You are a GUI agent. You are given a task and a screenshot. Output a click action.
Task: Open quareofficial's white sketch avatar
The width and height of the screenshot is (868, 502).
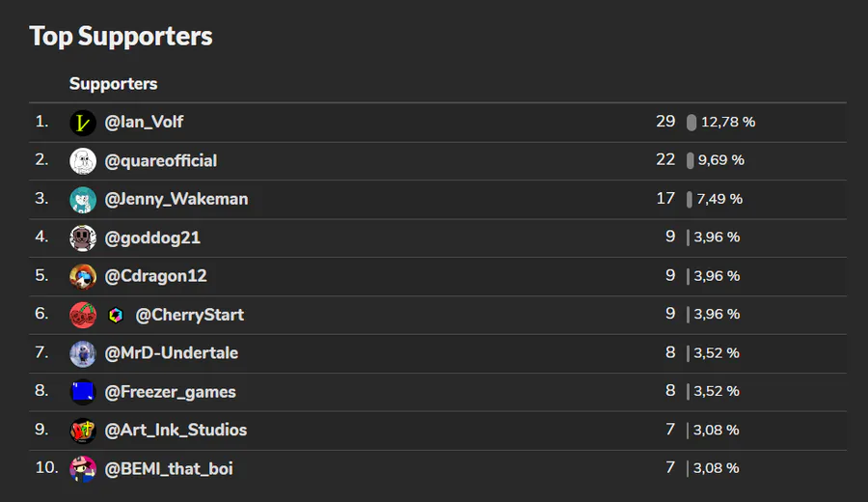click(83, 161)
